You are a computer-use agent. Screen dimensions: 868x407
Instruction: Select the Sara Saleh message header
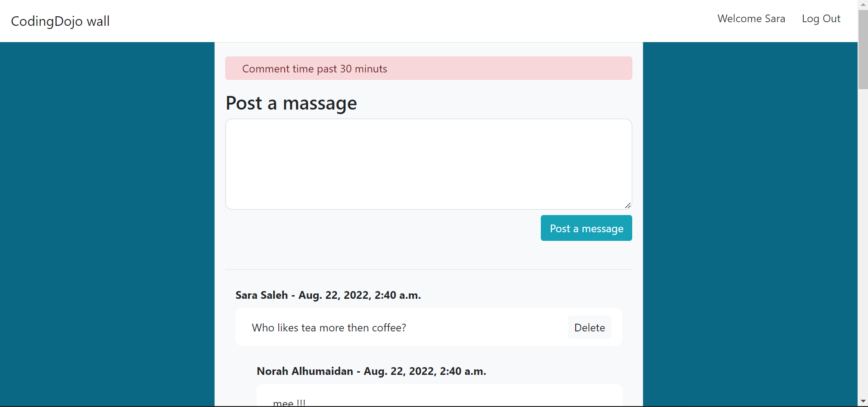[328, 295]
